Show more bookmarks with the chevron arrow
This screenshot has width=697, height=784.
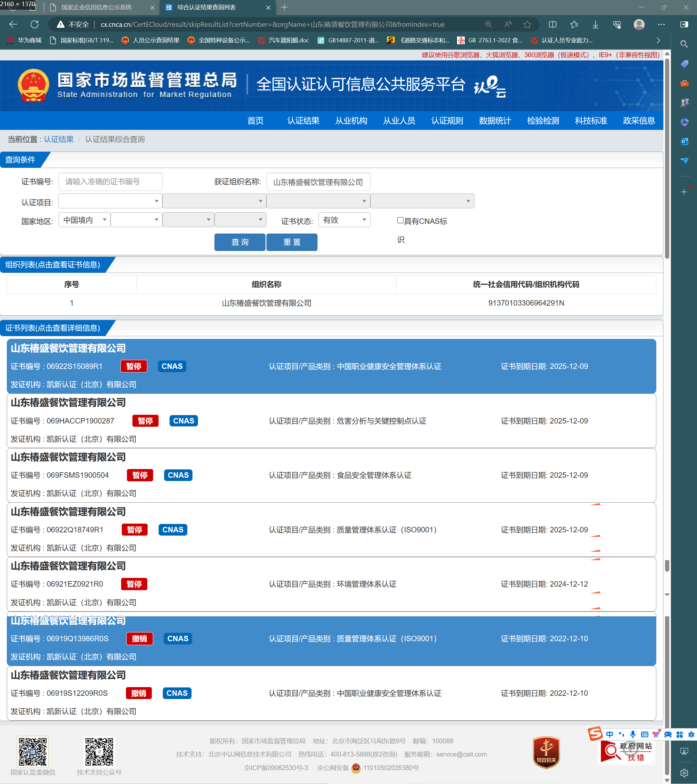(x=658, y=40)
